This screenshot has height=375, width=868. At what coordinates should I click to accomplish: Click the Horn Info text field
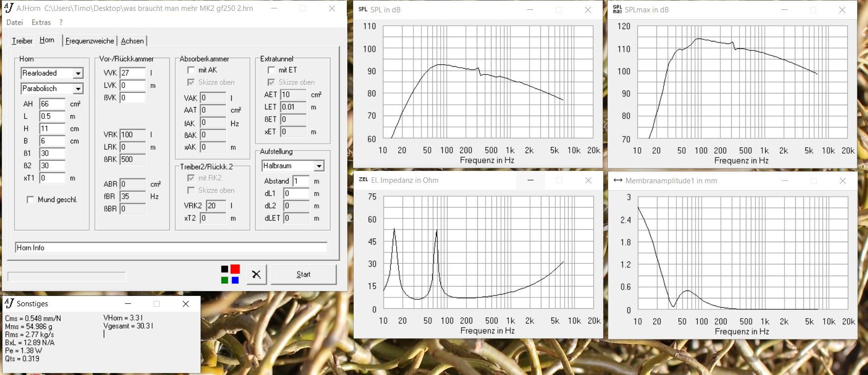tap(171, 248)
